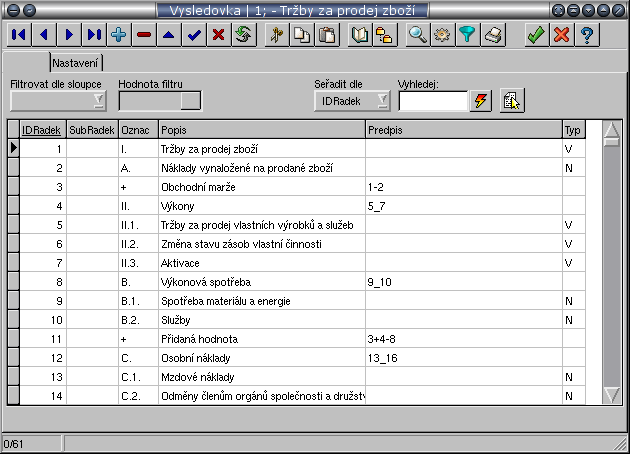Delete record with red minus icon
The height and width of the screenshot is (454, 630).
click(144, 35)
